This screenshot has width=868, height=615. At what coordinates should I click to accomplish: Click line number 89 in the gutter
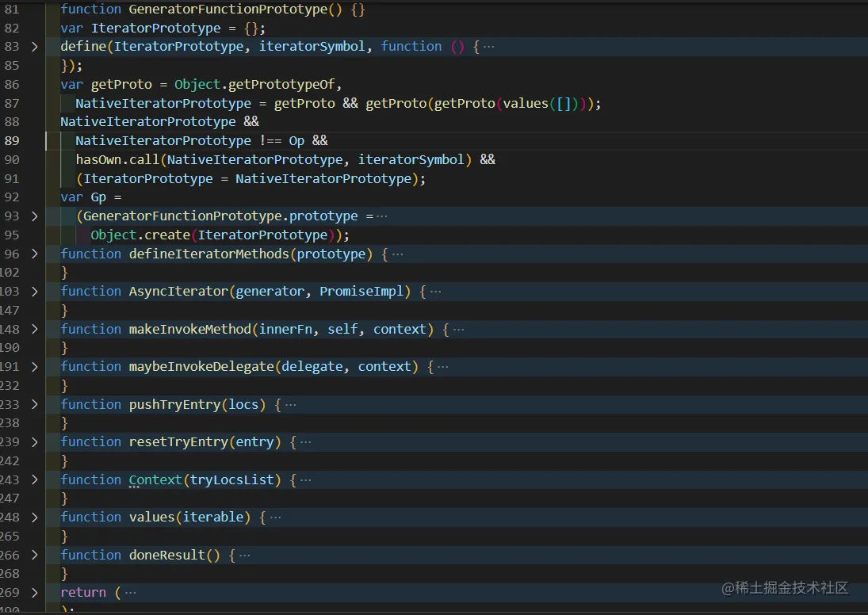pyautogui.click(x=12, y=140)
